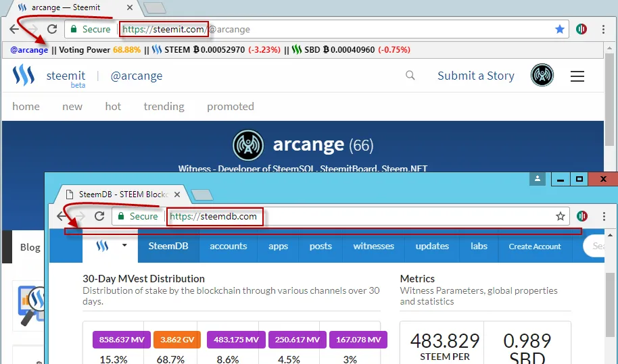Click the arcange profile name

click(308, 145)
